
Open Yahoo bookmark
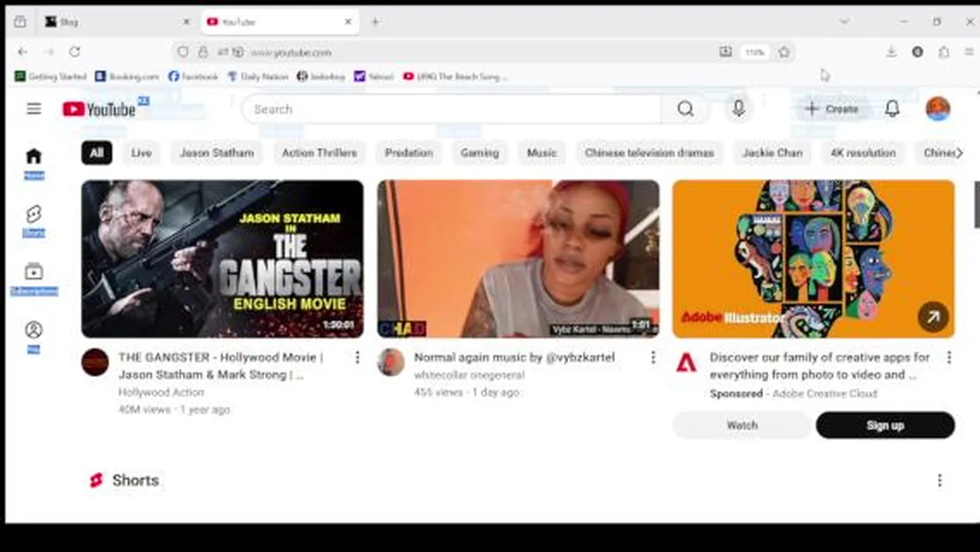(373, 77)
